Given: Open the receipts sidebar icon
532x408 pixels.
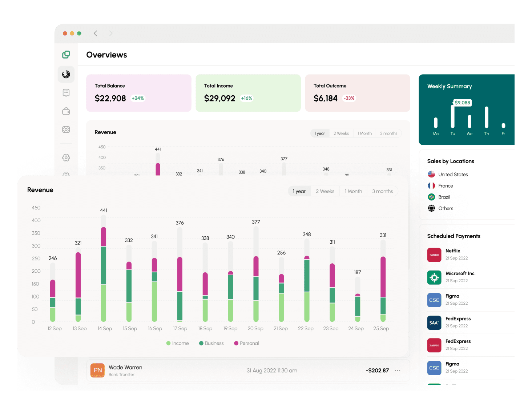Looking at the screenshot, I should click(66, 93).
